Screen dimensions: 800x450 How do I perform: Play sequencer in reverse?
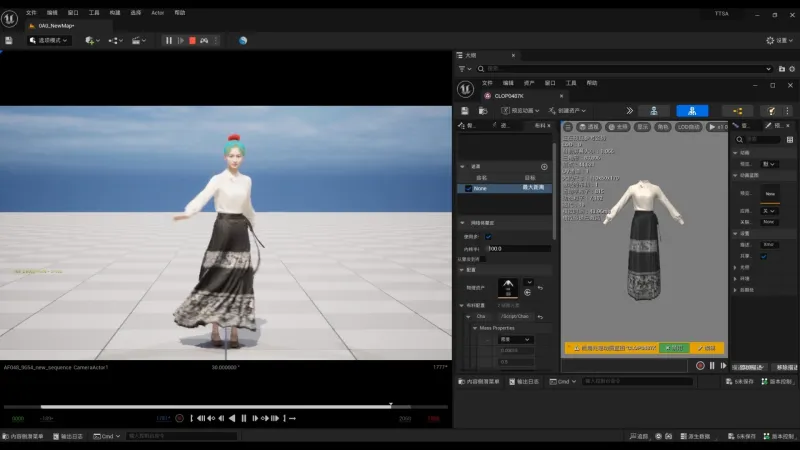232,418
